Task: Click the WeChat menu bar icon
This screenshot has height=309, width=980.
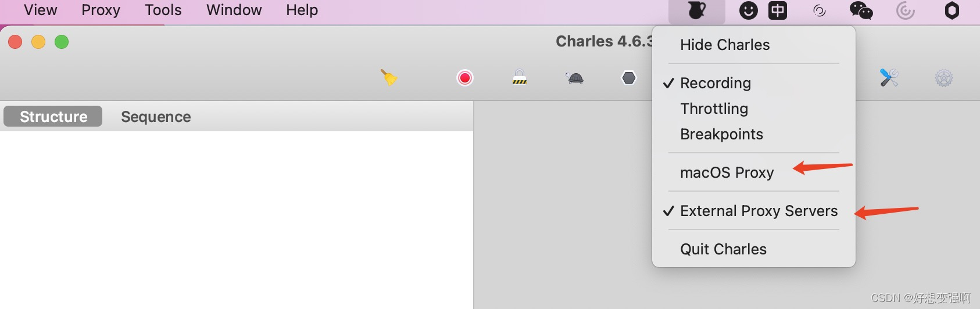Action: coord(861,10)
